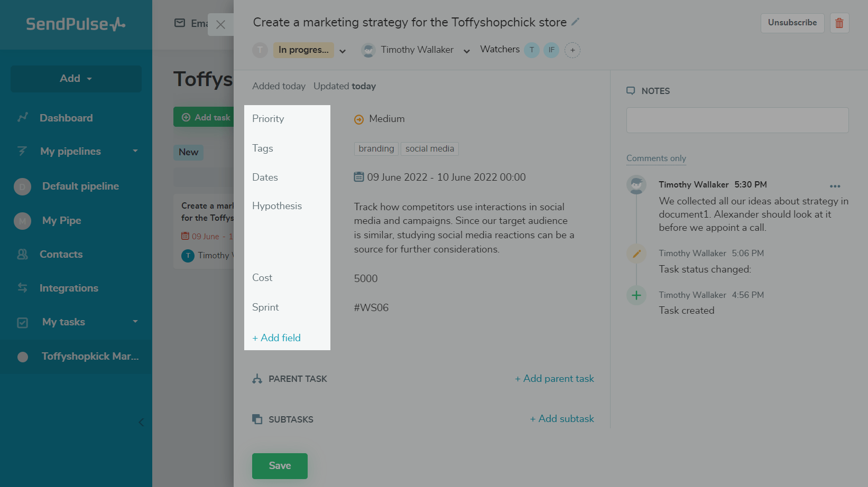Open Integrations in sidebar
The image size is (868, 487).
69,288
